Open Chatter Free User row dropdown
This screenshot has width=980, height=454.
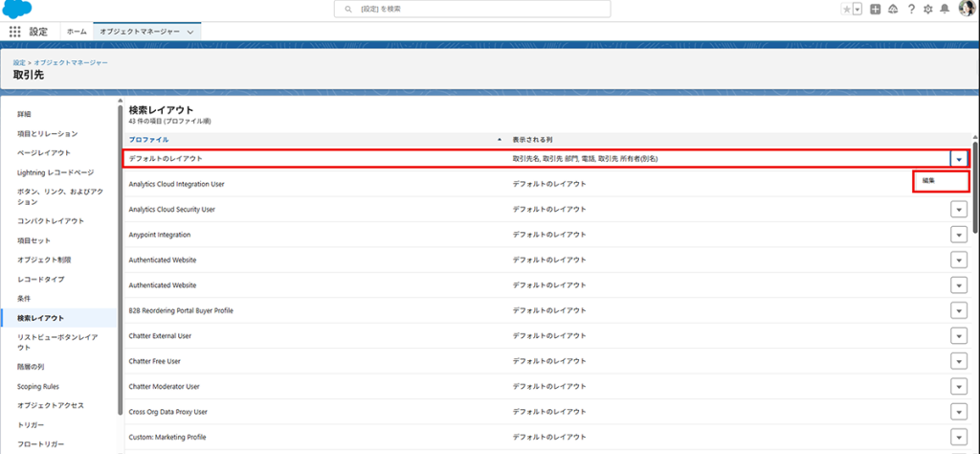point(959,361)
